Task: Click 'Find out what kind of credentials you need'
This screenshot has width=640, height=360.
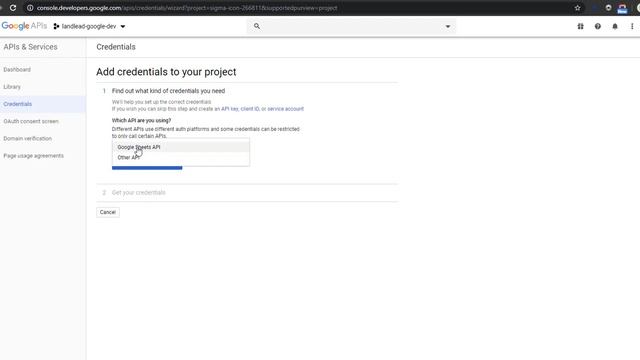Action: click(x=168, y=91)
